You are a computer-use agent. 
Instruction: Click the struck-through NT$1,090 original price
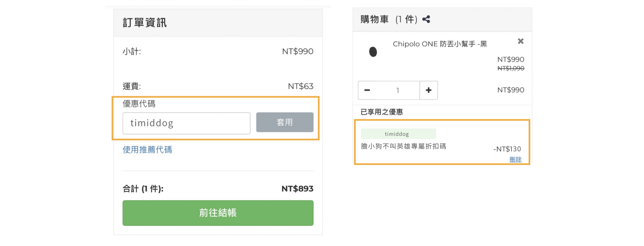[511, 68]
